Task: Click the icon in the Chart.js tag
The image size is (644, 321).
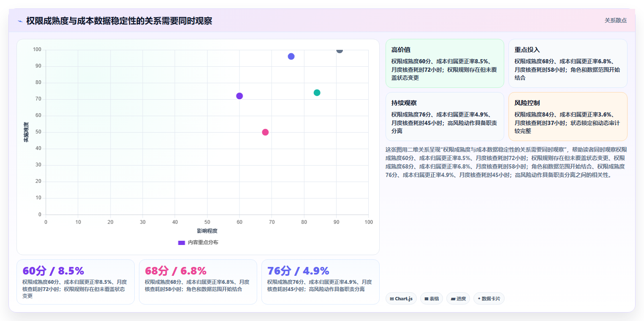Action: [x=392, y=299]
